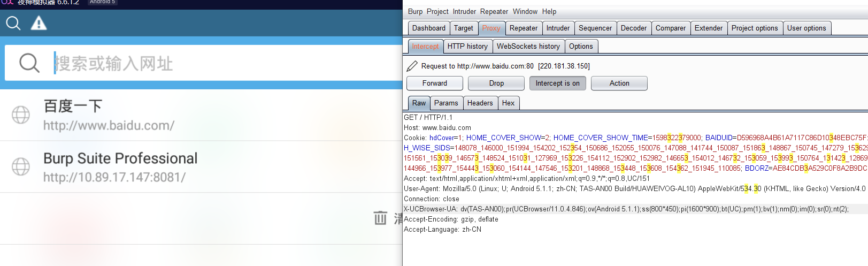The width and height of the screenshot is (868, 266).
Task: Click the Forward button
Action: (435, 83)
